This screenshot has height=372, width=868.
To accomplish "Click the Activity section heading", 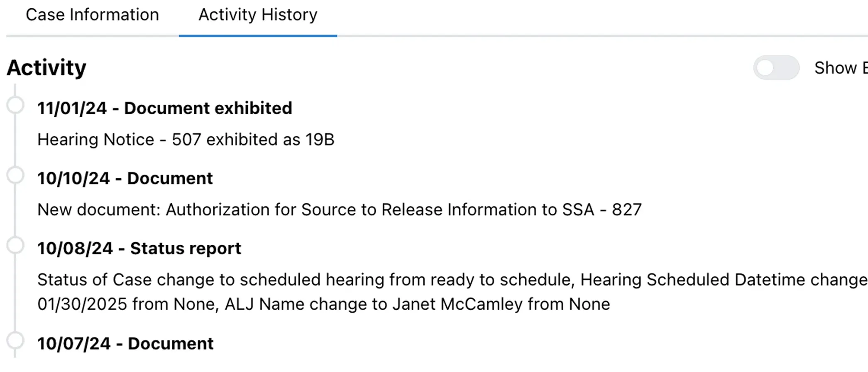I will point(46,67).
